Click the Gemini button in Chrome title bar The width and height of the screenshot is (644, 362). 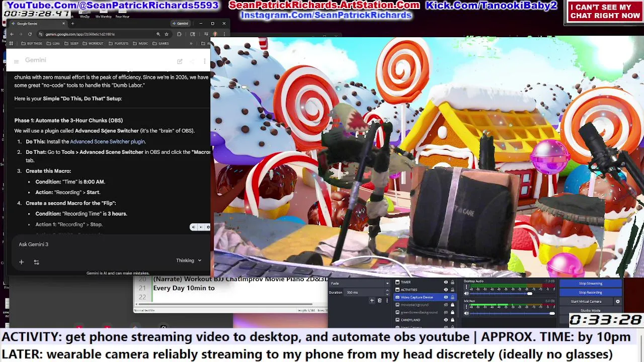[x=181, y=24]
